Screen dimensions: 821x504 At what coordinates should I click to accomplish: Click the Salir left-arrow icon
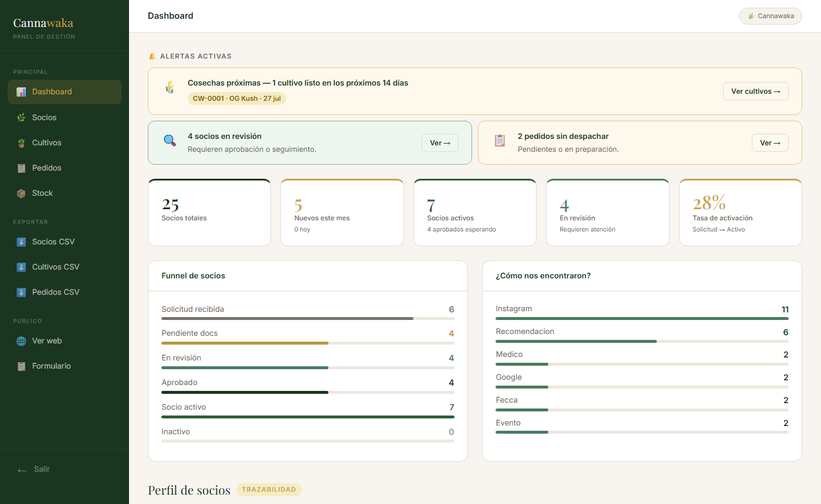pos(22,470)
